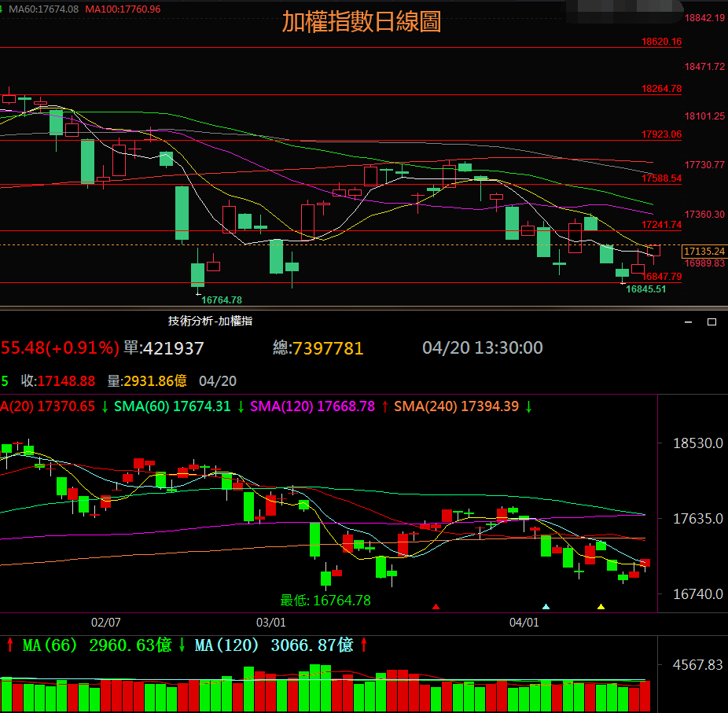728x713 pixels.
Task: Click the 技術分析-加權指 title bar
Action: pos(210,321)
